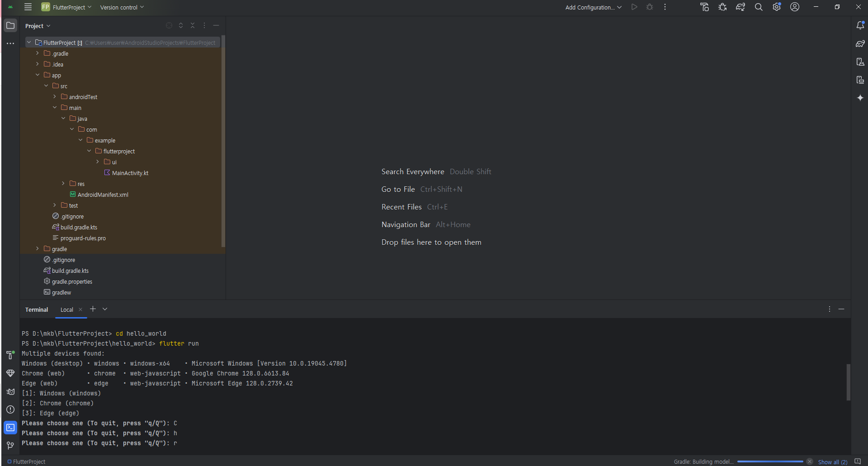Screen dimensions: 868x466
Task: Sync project with Gradle files
Action: click(x=741, y=7)
